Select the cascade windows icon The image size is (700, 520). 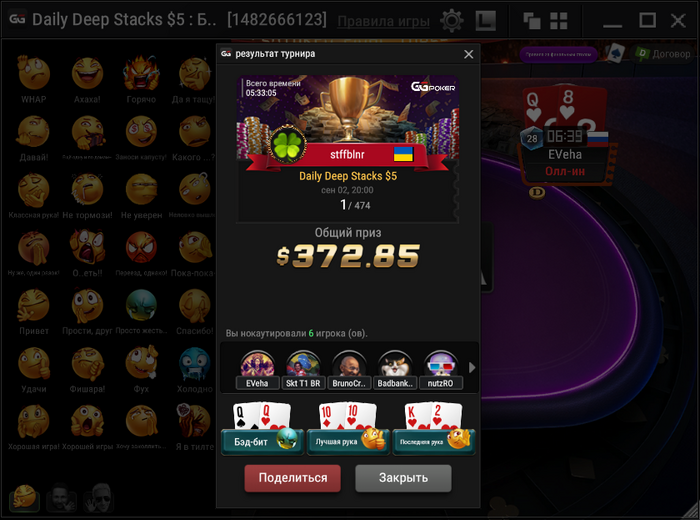pyautogui.click(x=532, y=21)
